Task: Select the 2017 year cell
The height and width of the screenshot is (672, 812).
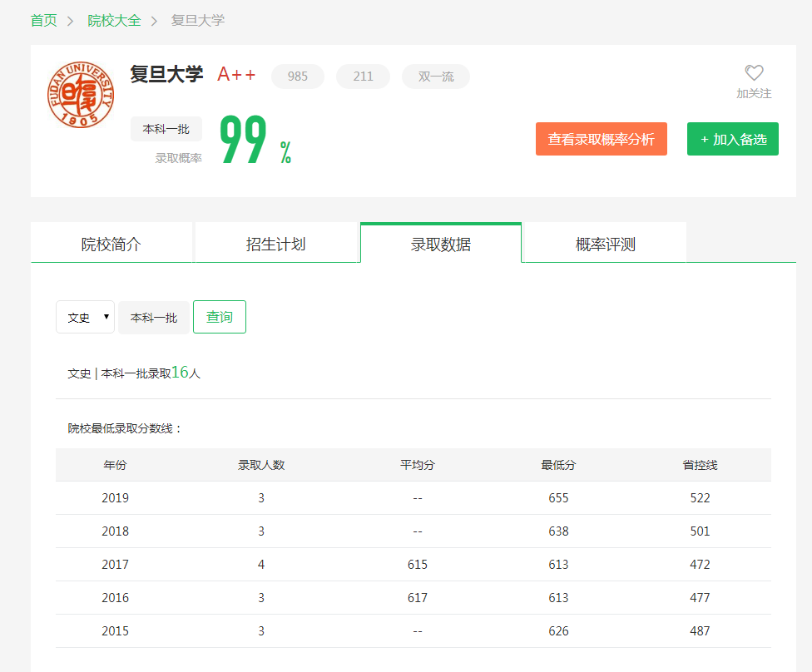Action: pyautogui.click(x=115, y=565)
